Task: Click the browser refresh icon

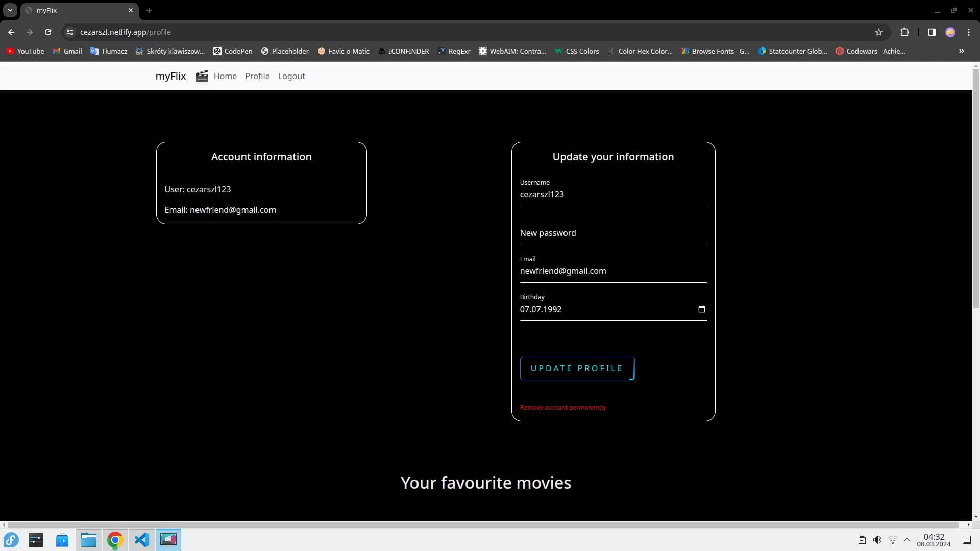Action: click(x=48, y=32)
